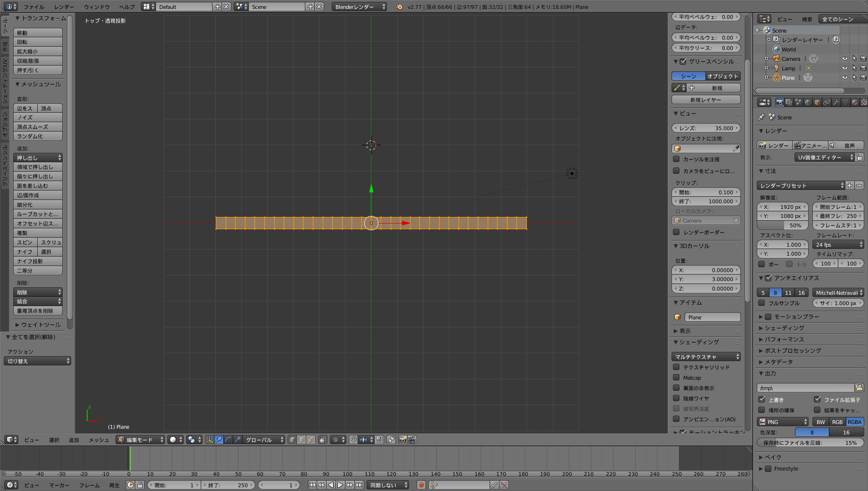Select the edge select mode icon

pos(302,440)
